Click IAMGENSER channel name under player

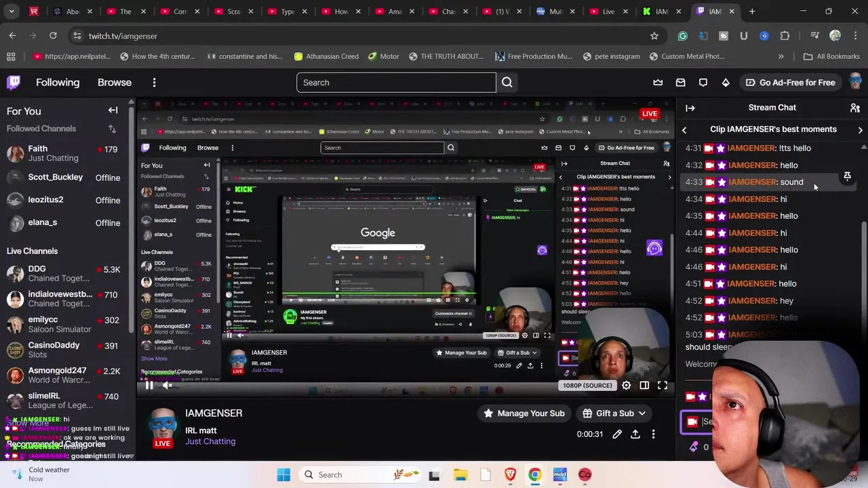pos(214,413)
